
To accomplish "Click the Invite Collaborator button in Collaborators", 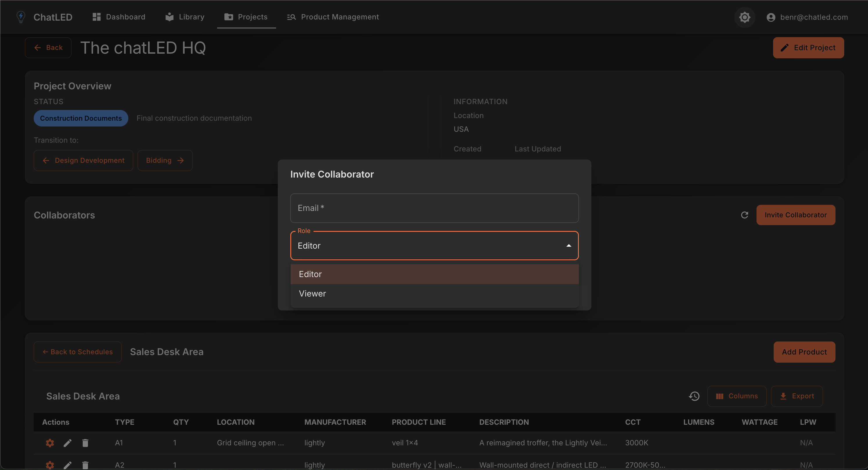I will click(795, 215).
